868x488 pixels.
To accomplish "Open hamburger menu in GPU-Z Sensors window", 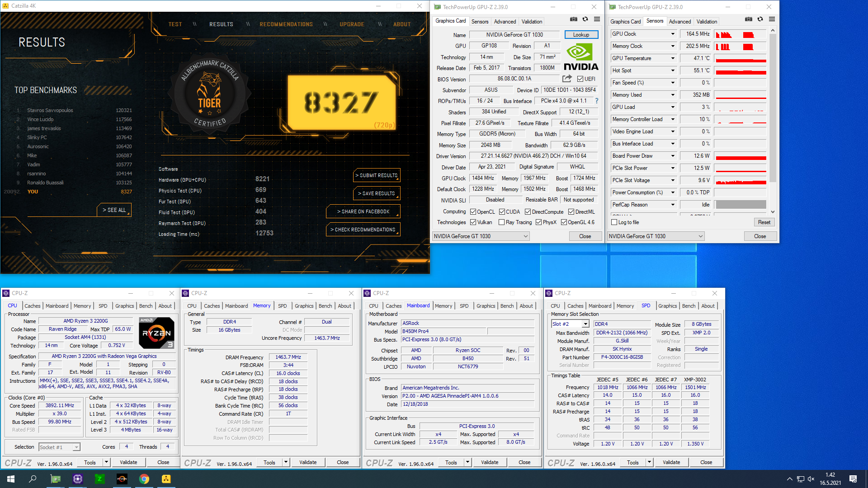I will pos(772,19).
